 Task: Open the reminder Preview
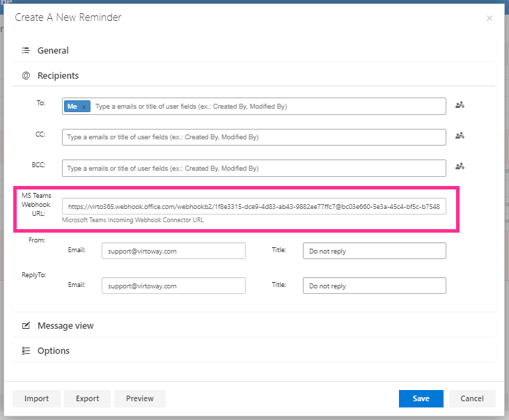pos(140,398)
